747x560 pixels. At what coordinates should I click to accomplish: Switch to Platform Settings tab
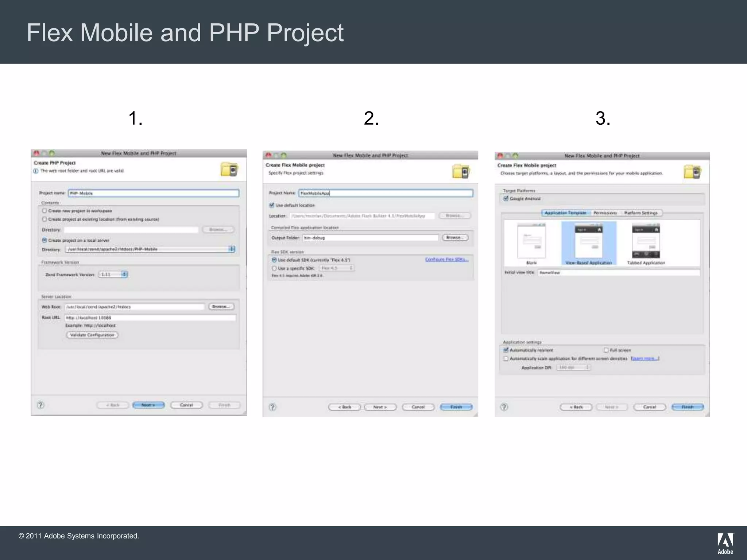click(641, 213)
